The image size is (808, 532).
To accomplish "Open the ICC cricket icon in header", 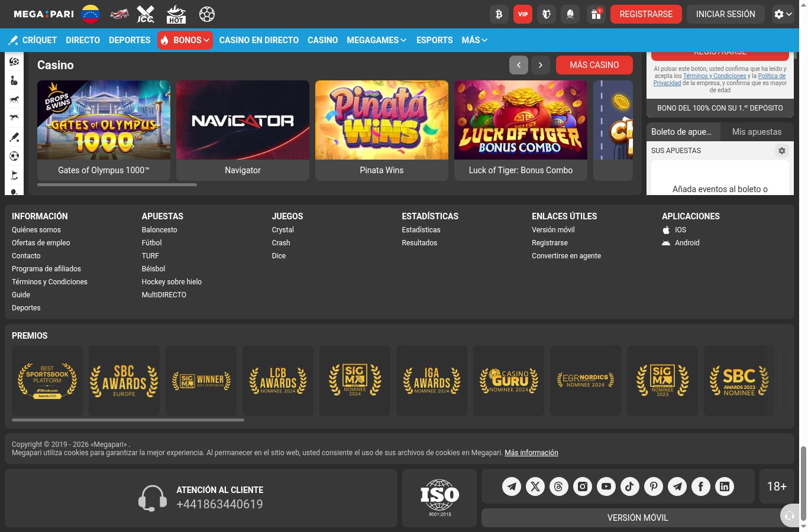I will 146,14.
